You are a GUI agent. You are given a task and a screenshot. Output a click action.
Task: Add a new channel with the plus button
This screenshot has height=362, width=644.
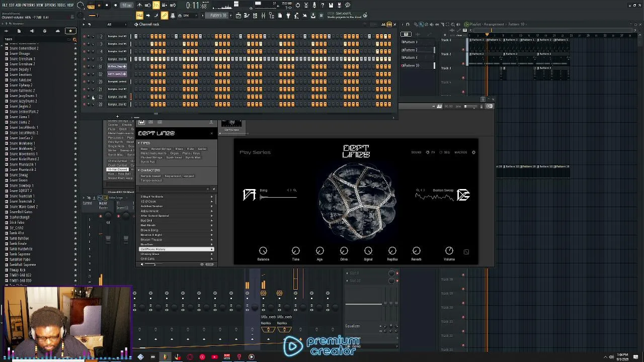click(x=117, y=117)
